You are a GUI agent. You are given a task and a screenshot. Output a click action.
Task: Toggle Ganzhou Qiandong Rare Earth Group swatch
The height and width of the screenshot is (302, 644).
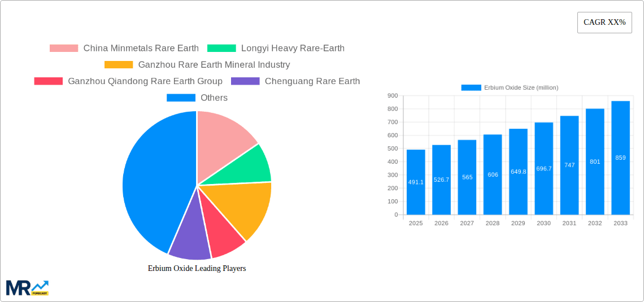pyautogui.click(x=49, y=81)
